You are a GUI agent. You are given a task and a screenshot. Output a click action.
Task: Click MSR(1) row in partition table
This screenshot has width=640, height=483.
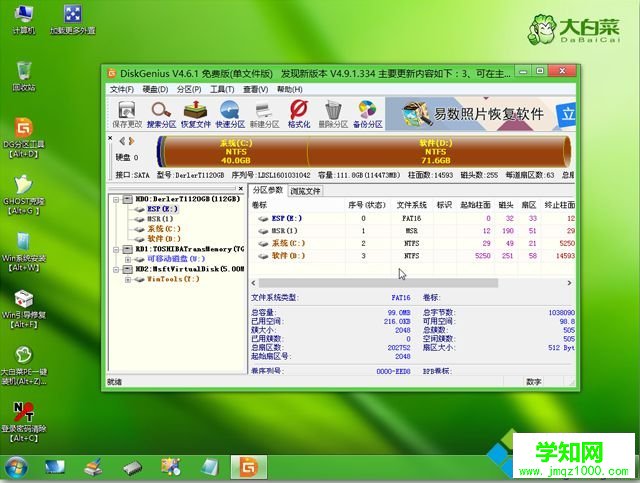click(x=413, y=231)
